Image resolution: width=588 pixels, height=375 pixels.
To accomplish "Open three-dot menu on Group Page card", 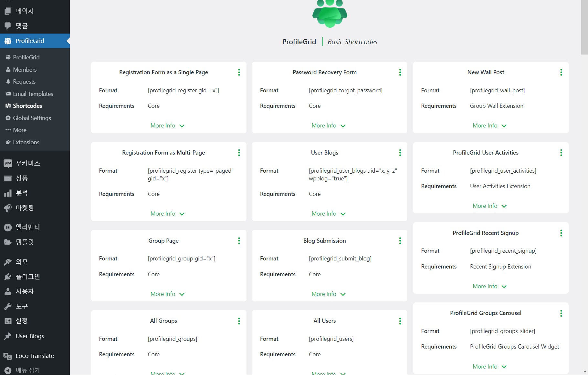I will click(x=239, y=241).
